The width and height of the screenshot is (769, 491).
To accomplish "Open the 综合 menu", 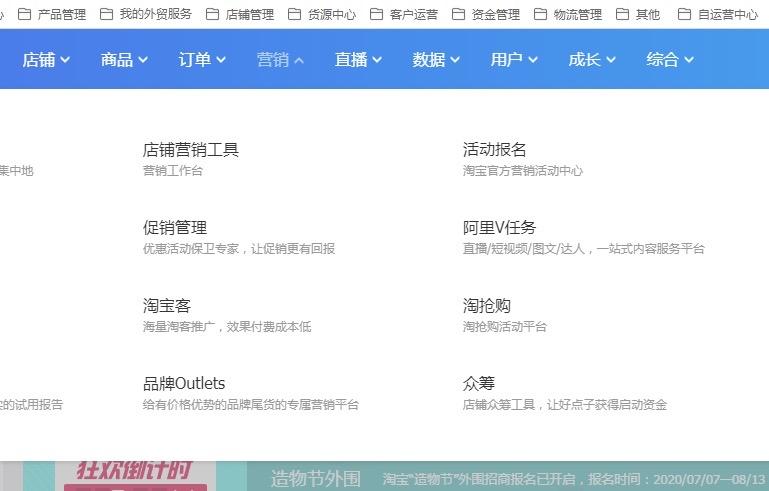I will click(670, 60).
